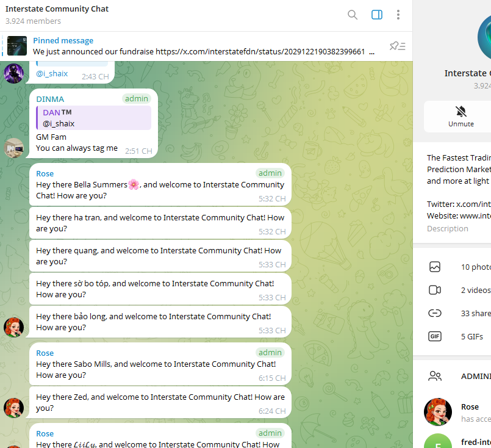Open the 10 photos media icon
Viewport: 491px width, 448px height.
click(x=435, y=267)
